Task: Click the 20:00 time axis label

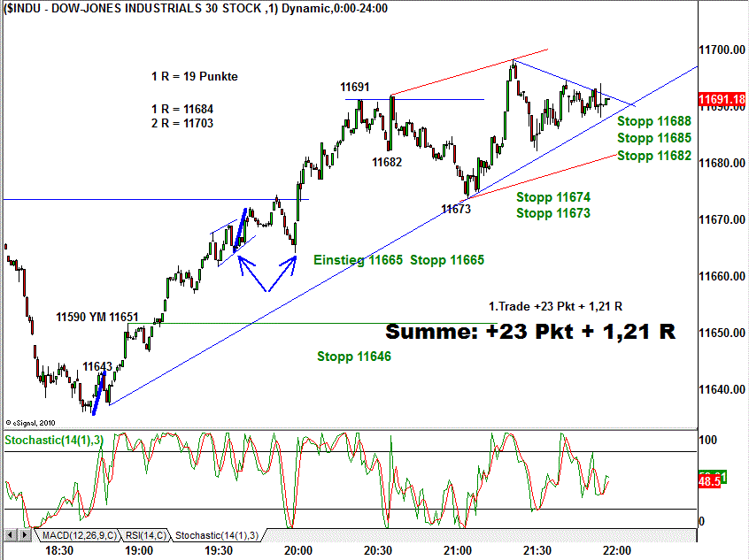Action: point(298,550)
